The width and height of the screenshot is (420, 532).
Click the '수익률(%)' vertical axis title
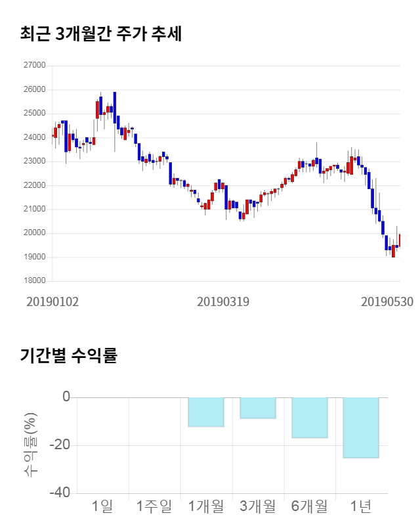click(29, 445)
